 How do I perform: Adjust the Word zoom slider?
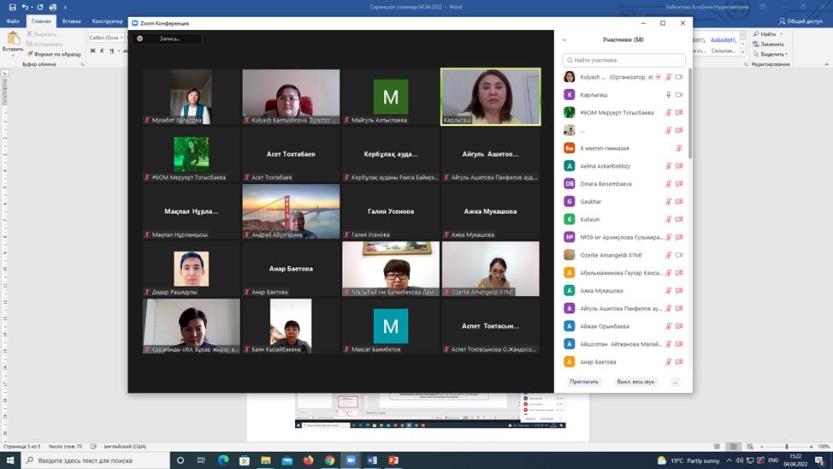[786, 447]
